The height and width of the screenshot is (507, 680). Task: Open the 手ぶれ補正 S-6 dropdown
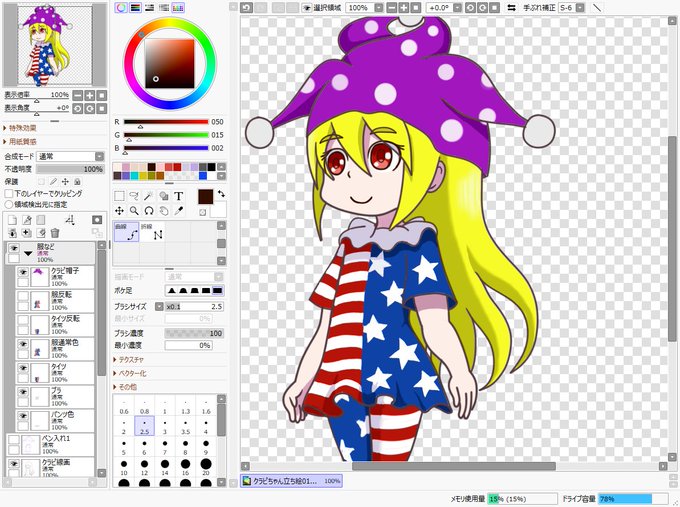[x=580, y=8]
